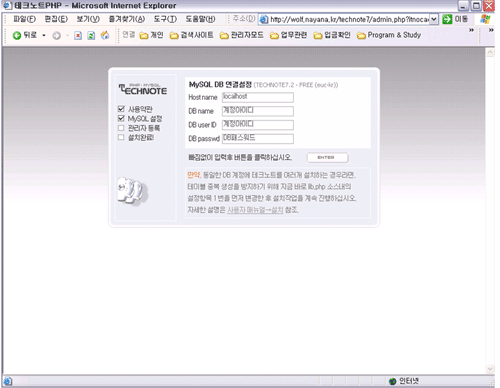This screenshot has width=500, height=388.
Task: Click the DB user ID input field
Action: click(x=258, y=125)
